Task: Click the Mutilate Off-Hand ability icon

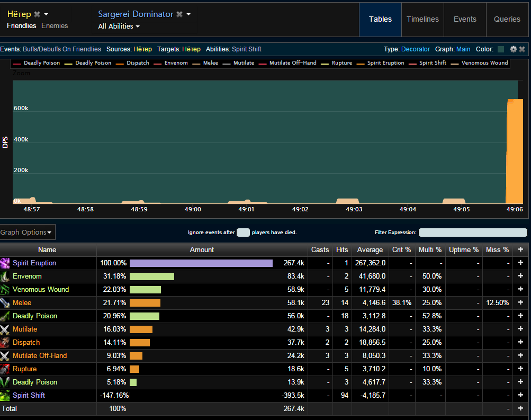Action: [5, 355]
